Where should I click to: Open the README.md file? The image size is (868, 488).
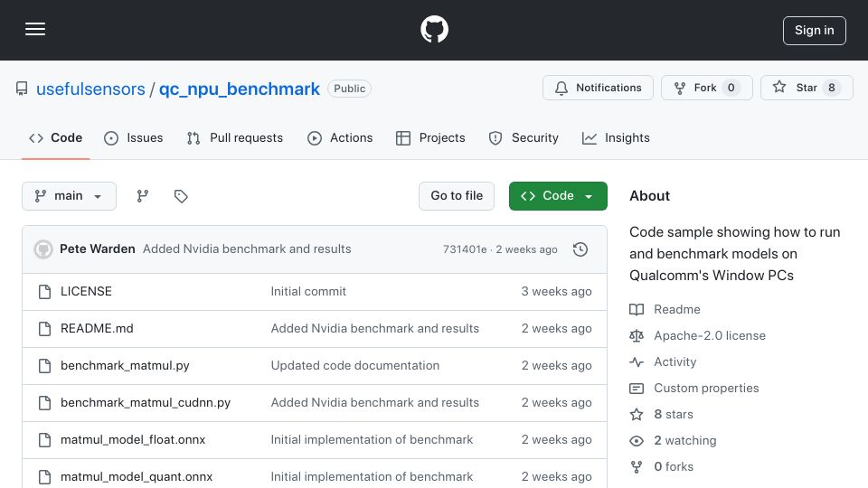pyautogui.click(x=97, y=329)
